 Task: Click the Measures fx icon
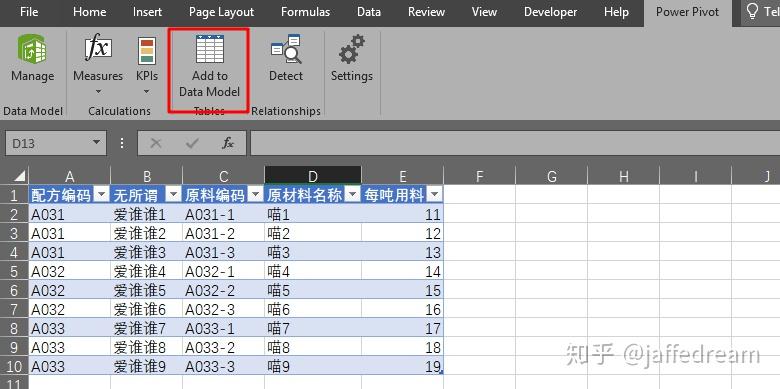tap(98, 49)
